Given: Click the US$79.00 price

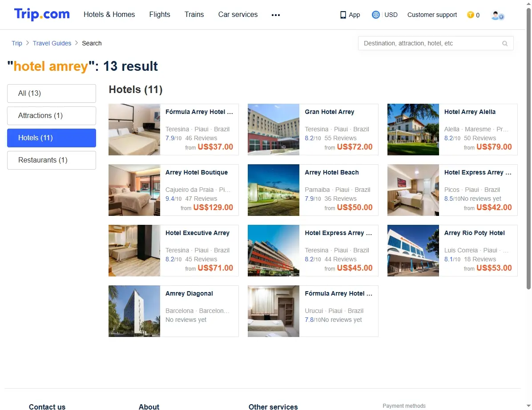Looking at the screenshot, I should tap(494, 147).
